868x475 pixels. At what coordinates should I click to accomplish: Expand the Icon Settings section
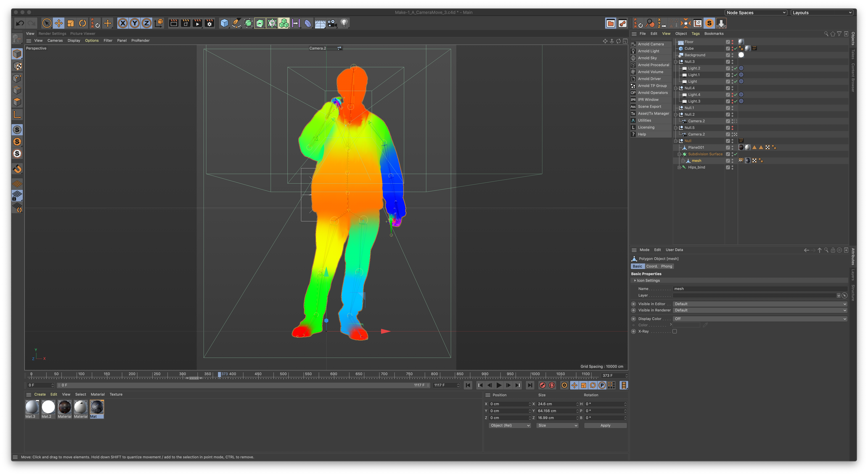pos(635,280)
